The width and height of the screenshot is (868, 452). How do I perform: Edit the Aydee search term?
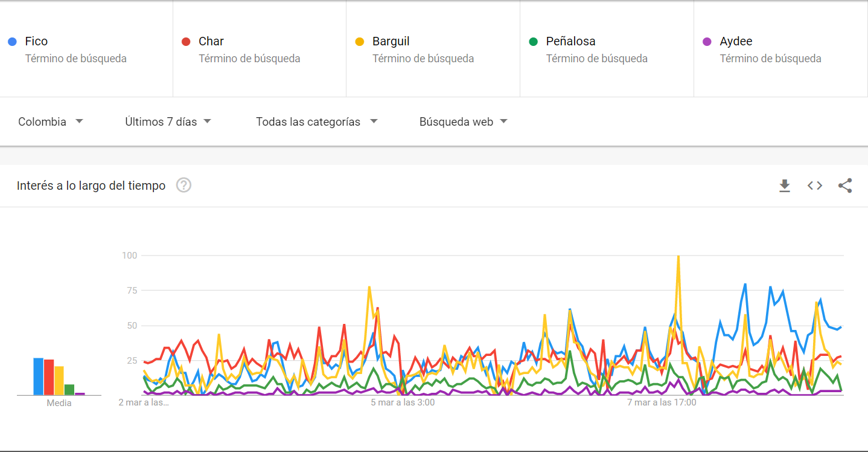[x=736, y=42]
